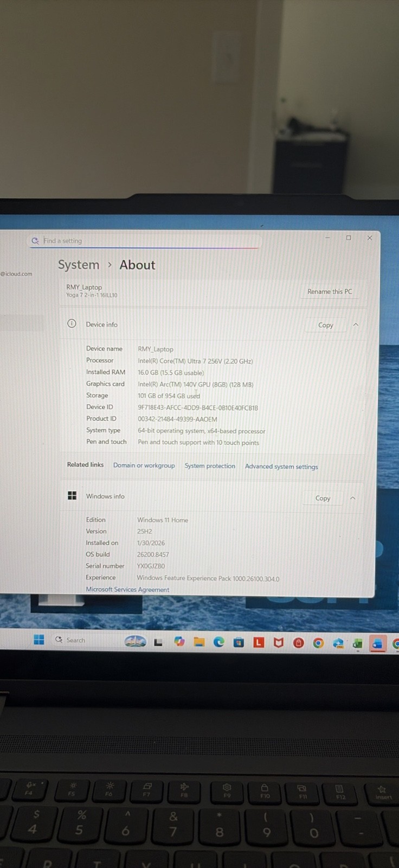Minimize the Settings window
Image resolution: width=399 pixels, height=868 pixels.
pyautogui.click(x=327, y=238)
